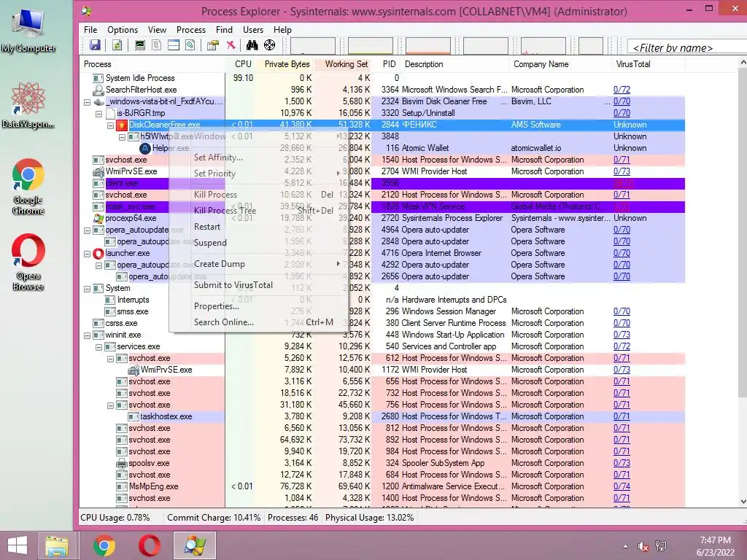Click the Opera icon in the taskbar
This screenshot has height=560, width=747.
pos(149,545)
